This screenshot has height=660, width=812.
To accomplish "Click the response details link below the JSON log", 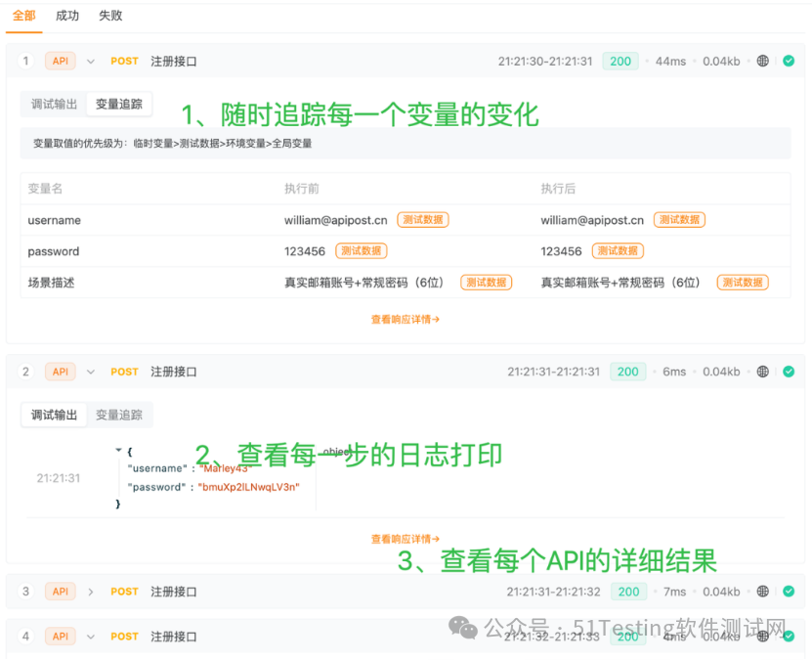I will click(x=404, y=538).
